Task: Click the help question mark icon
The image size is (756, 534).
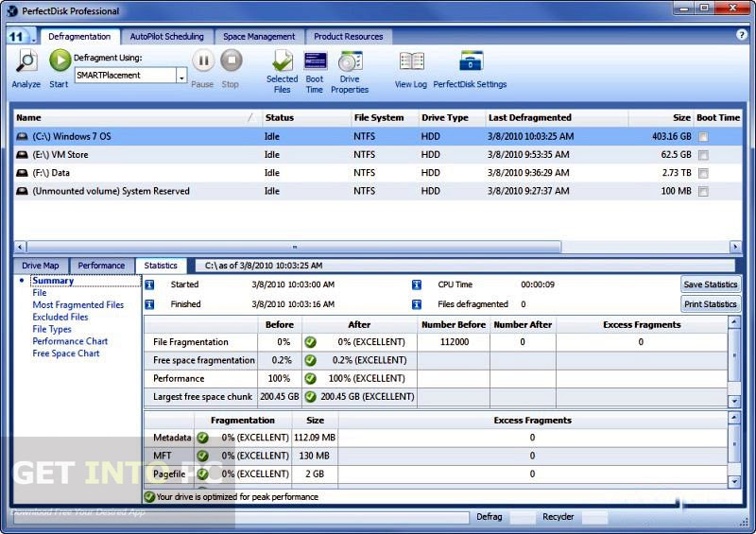Action: pyautogui.click(x=742, y=34)
